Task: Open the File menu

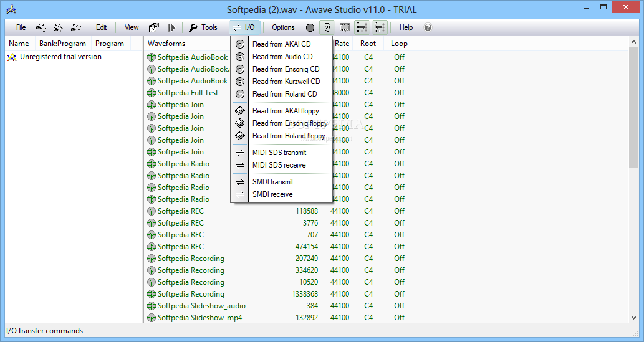Action: tap(21, 27)
